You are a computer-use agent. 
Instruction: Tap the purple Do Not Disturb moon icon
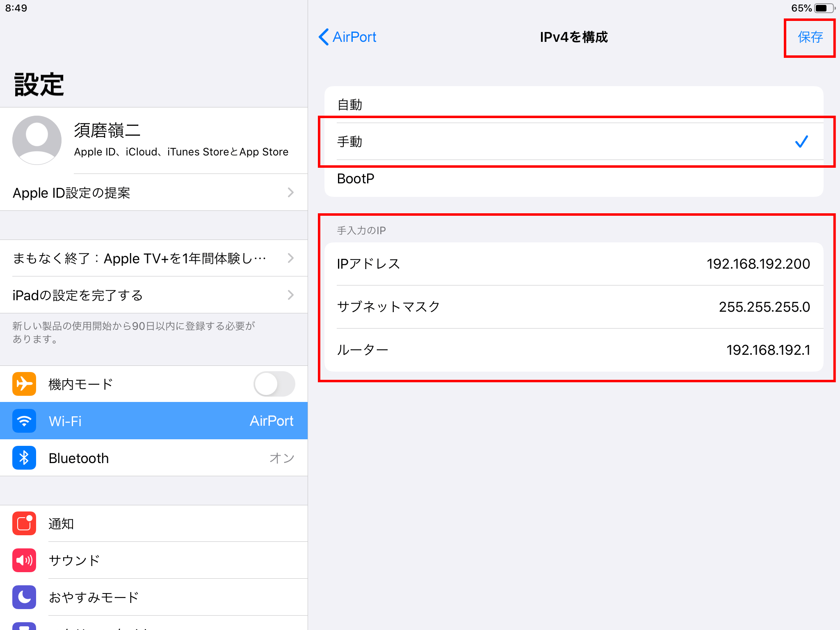(24, 597)
